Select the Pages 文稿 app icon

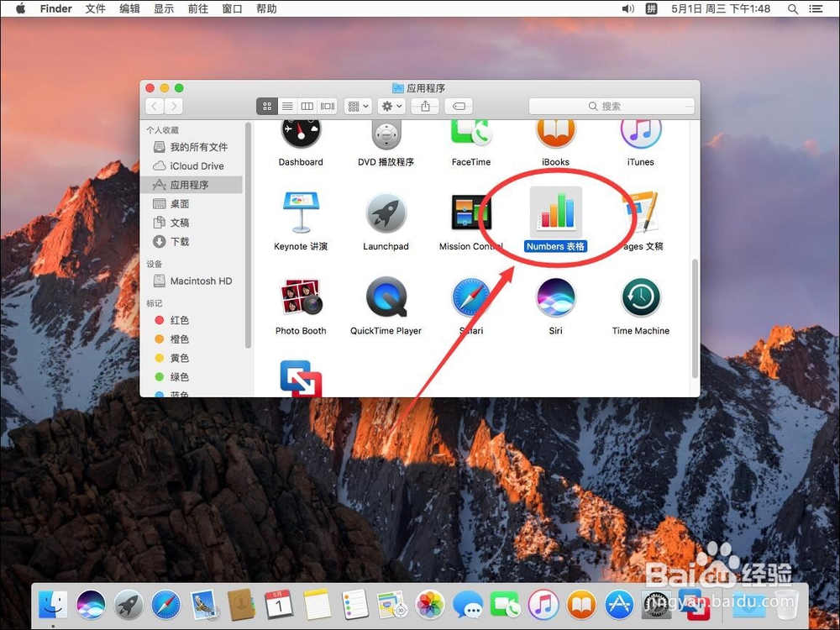click(641, 213)
